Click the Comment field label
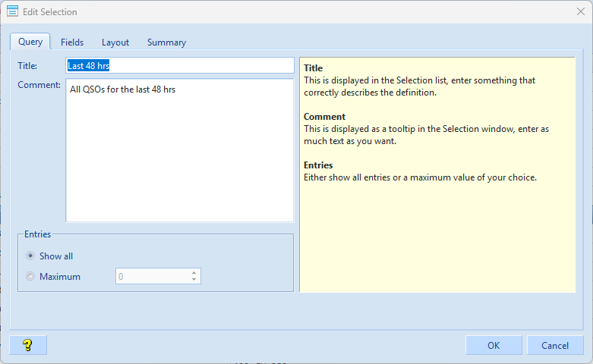This screenshot has width=593, height=364. 39,85
